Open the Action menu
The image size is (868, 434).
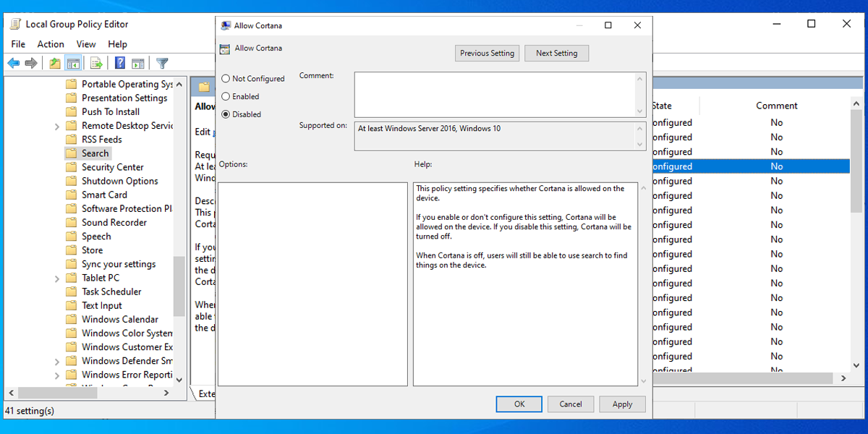[51, 44]
